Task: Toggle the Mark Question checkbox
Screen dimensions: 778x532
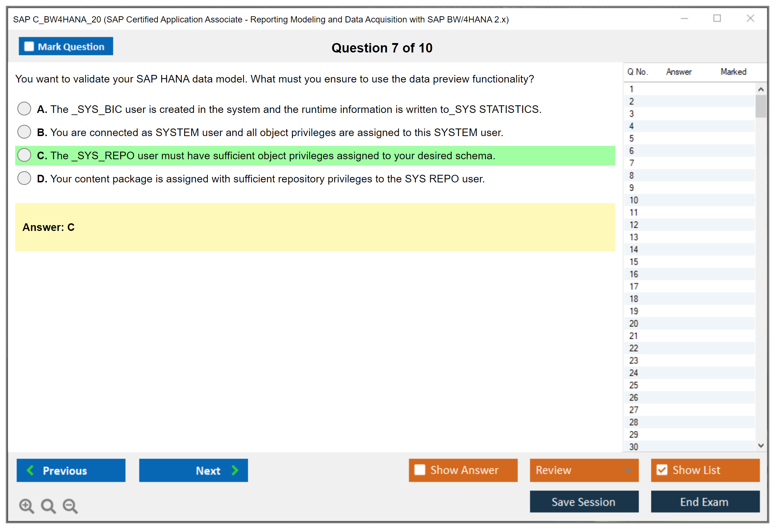Action: (29, 46)
